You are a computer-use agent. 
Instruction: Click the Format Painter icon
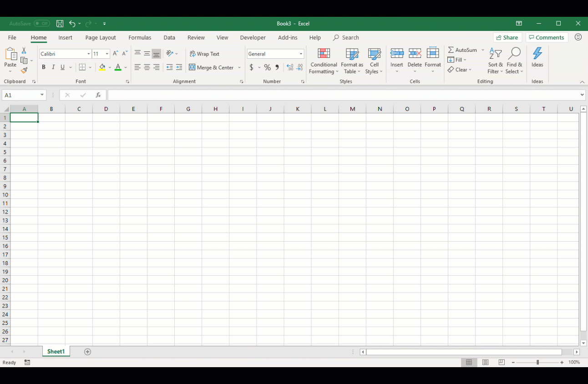pos(24,71)
